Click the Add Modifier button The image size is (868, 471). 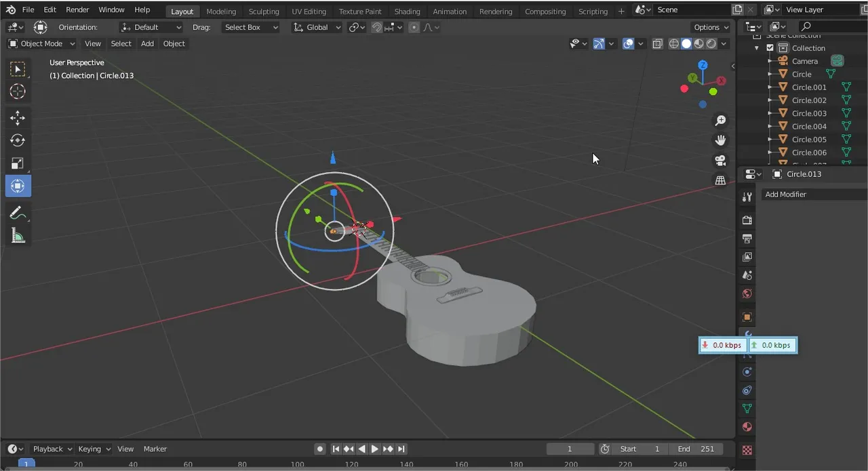click(x=814, y=194)
